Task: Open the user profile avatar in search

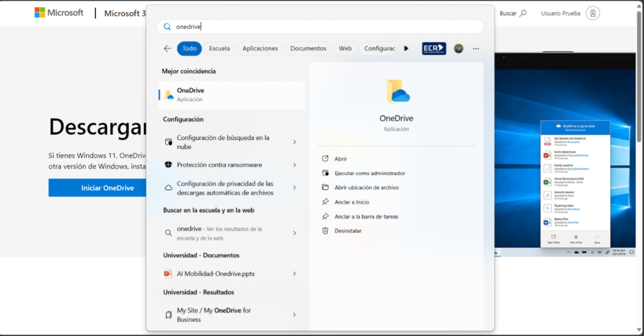Action: (458, 48)
